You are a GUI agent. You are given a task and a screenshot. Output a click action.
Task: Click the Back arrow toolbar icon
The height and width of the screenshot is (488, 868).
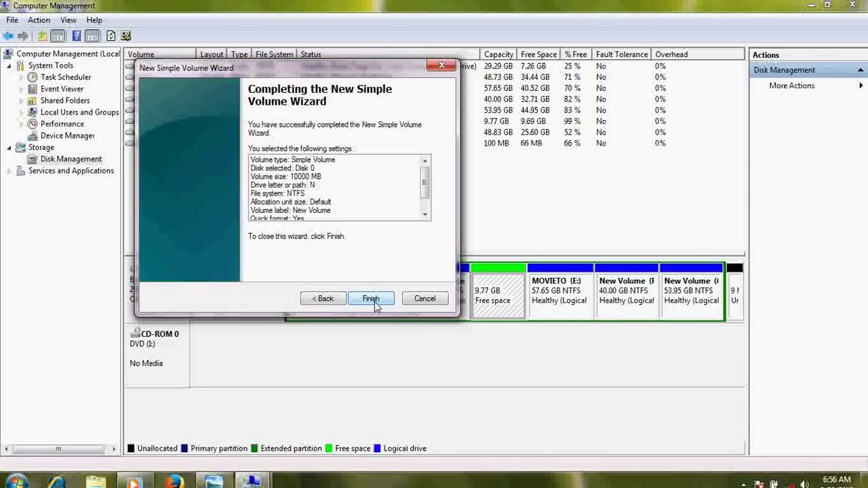7,36
